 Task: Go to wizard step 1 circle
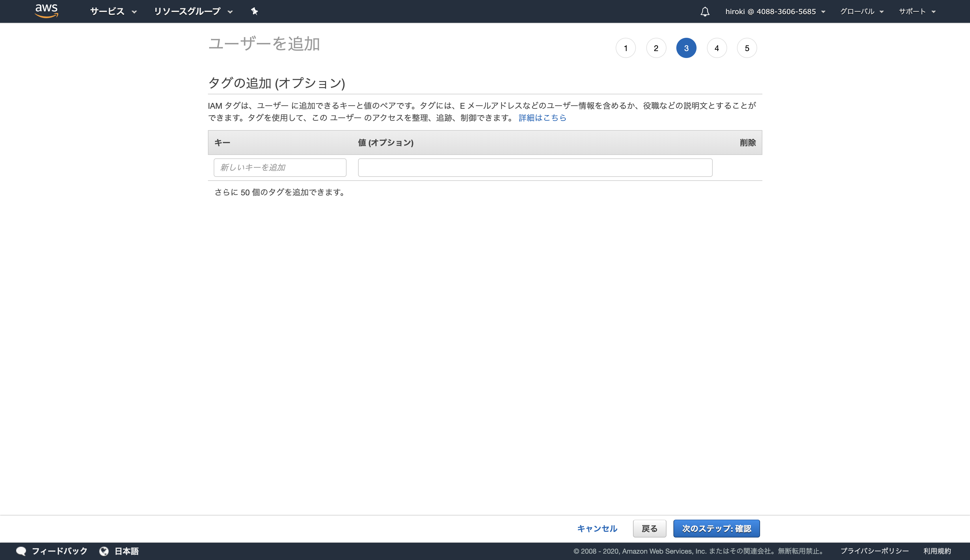tap(625, 48)
